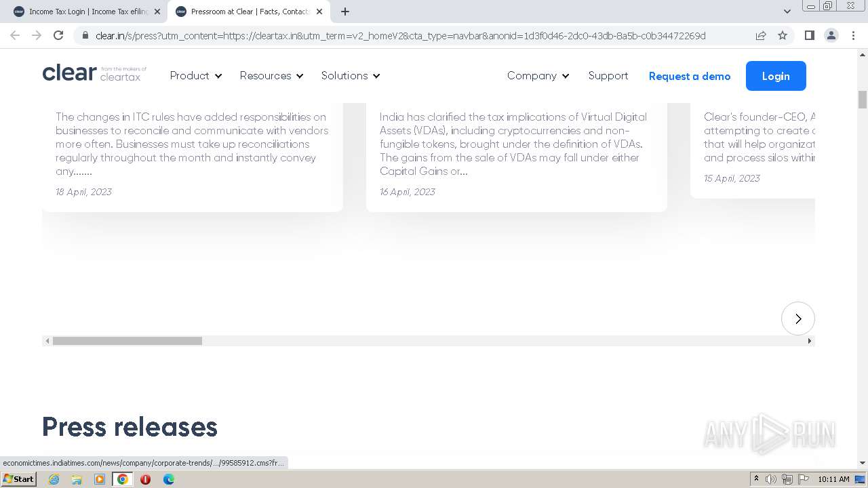Open Microsoft Edge from taskbar

pyautogui.click(x=169, y=479)
